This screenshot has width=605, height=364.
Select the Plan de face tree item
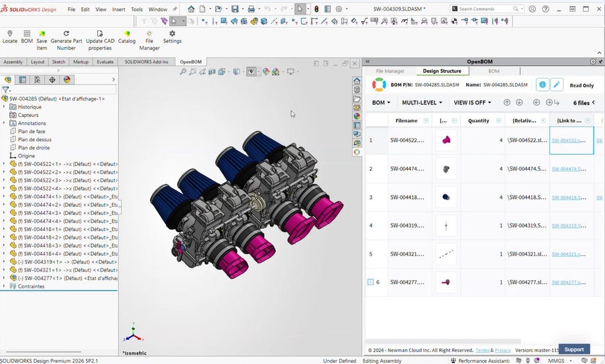(x=32, y=131)
